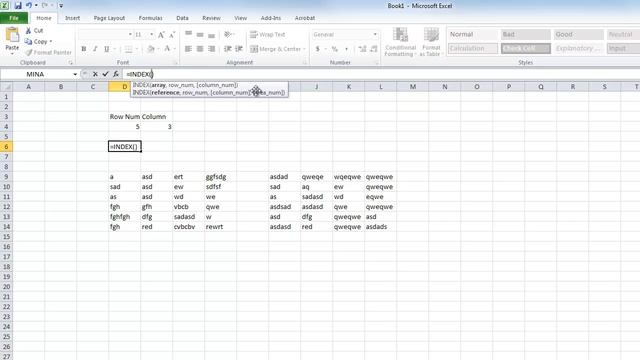Switch to the View tab
Viewport: 640px width, 360px height.
click(x=240, y=18)
